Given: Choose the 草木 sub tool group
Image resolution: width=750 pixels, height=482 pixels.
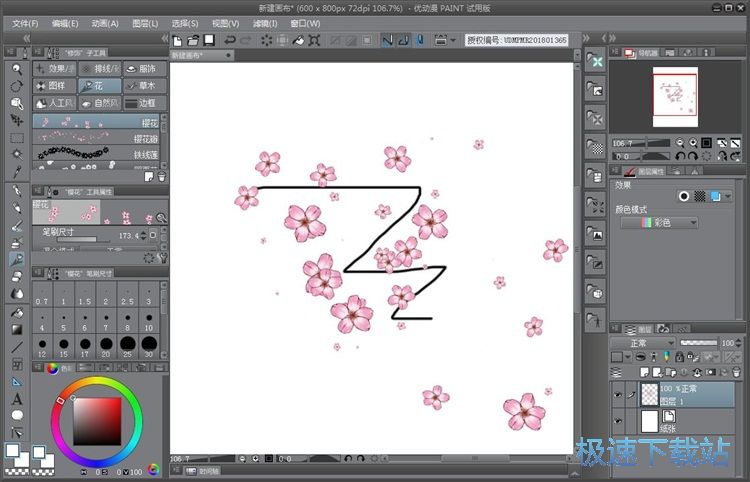Looking at the screenshot, I should pos(145,86).
